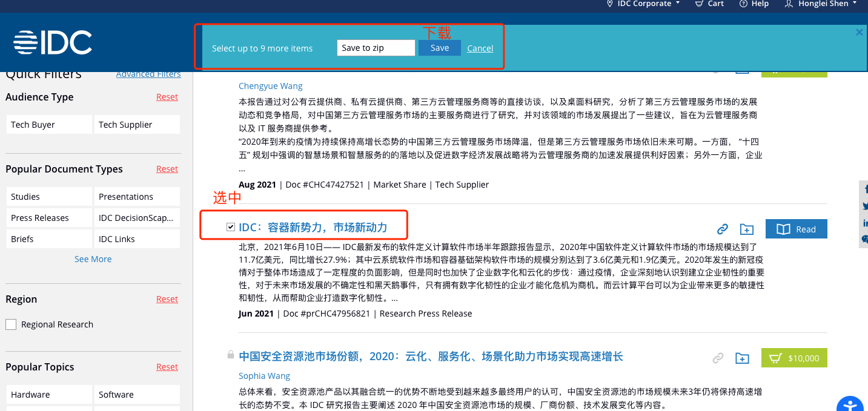Open the Cart from the top bar
Viewport: 868px width, 411px height.
pyautogui.click(x=709, y=4)
